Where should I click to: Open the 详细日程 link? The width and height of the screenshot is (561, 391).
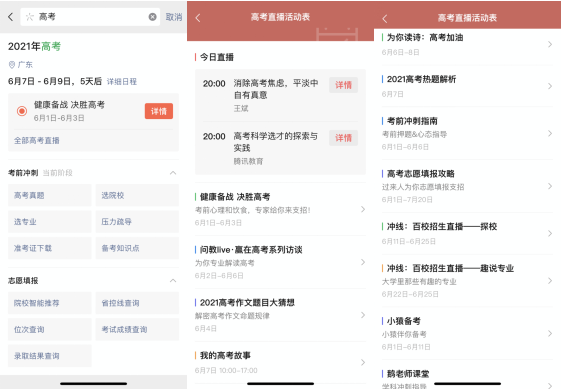click(x=122, y=82)
